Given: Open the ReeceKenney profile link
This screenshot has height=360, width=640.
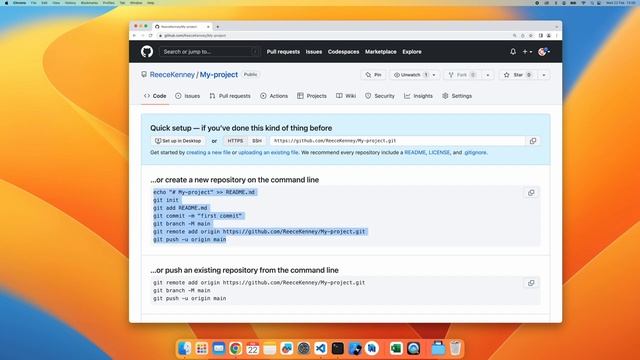Looking at the screenshot, I should click(172, 75).
